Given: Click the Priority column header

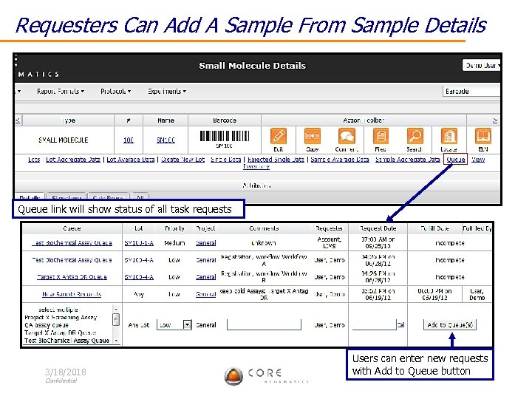Looking at the screenshot, I should 174,228.
